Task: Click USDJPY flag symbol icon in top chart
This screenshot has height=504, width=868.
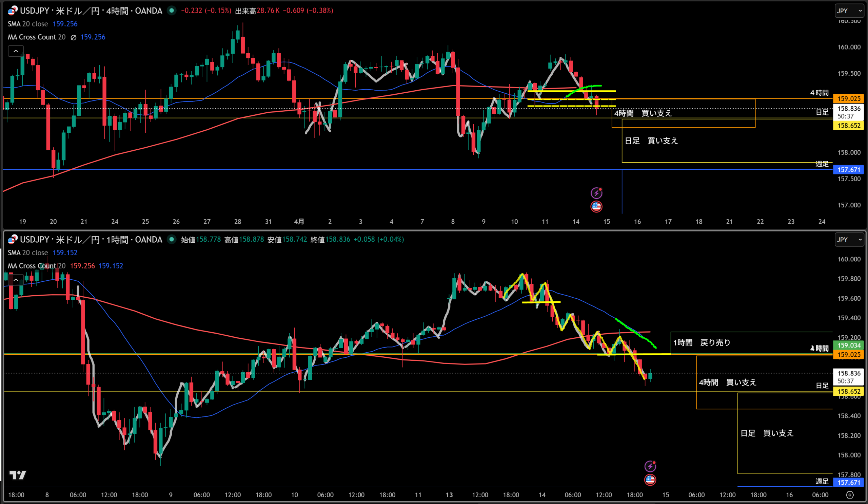Action: pos(13,11)
